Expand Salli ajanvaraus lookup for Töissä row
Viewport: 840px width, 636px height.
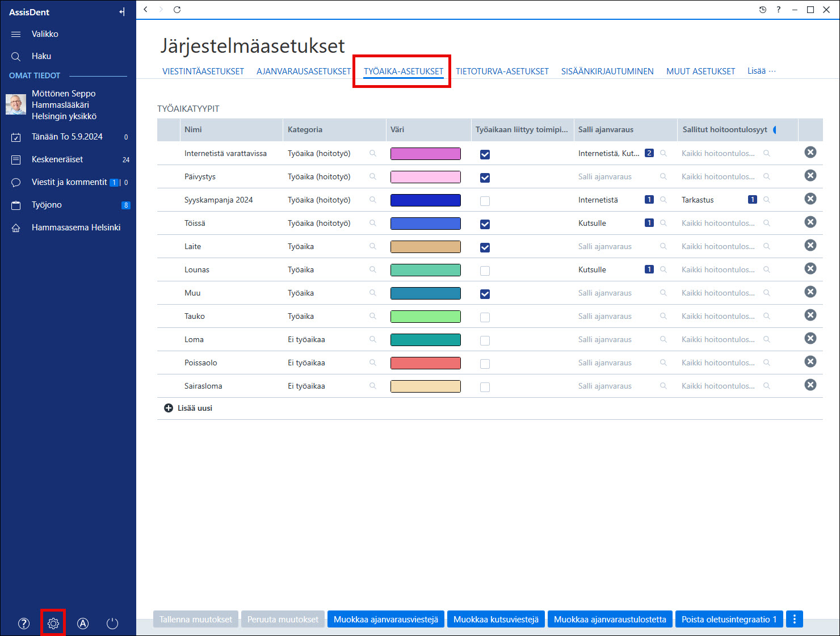coord(663,223)
